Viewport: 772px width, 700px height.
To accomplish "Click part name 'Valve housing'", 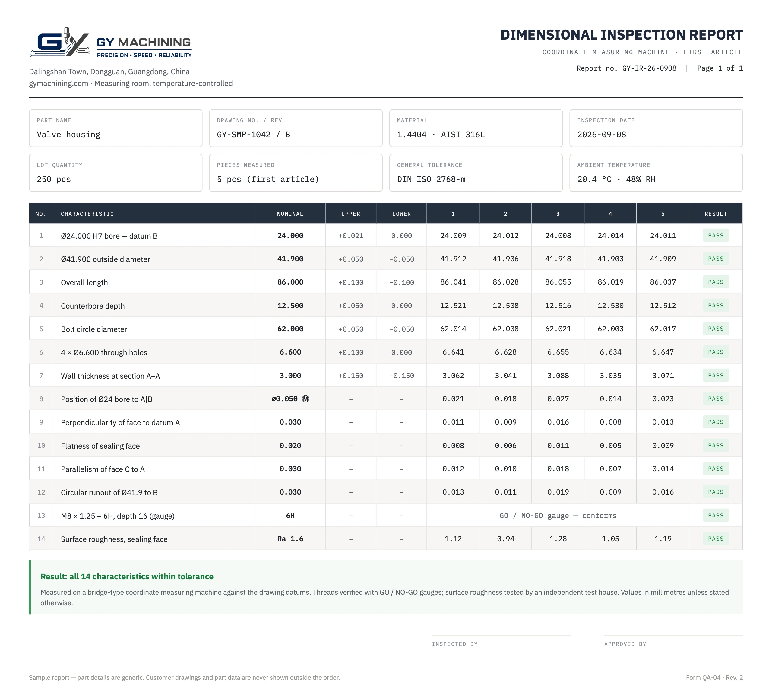I will click(68, 135).
